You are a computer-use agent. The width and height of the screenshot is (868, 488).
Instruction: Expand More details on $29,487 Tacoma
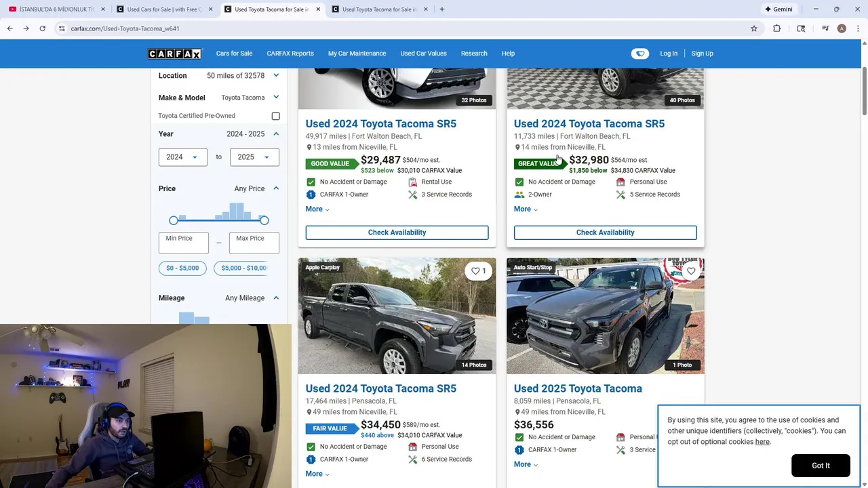click(317, 209)
